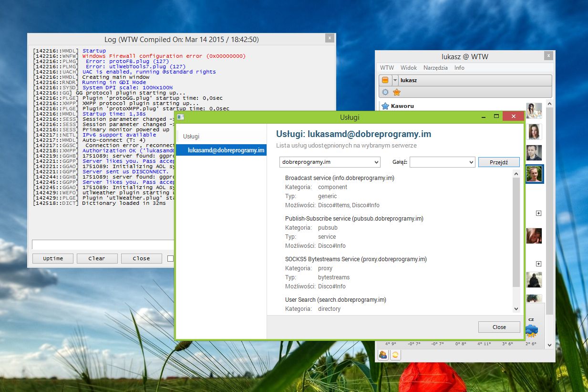The image size is (588, 392).
Task: Open the Narzędzia menu
Action: [x=435, y=68]
